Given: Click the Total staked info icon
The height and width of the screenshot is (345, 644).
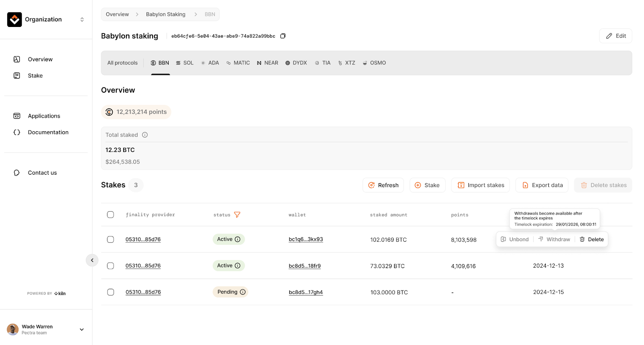Looking at the screenshot, I should (x=145, y=135).
